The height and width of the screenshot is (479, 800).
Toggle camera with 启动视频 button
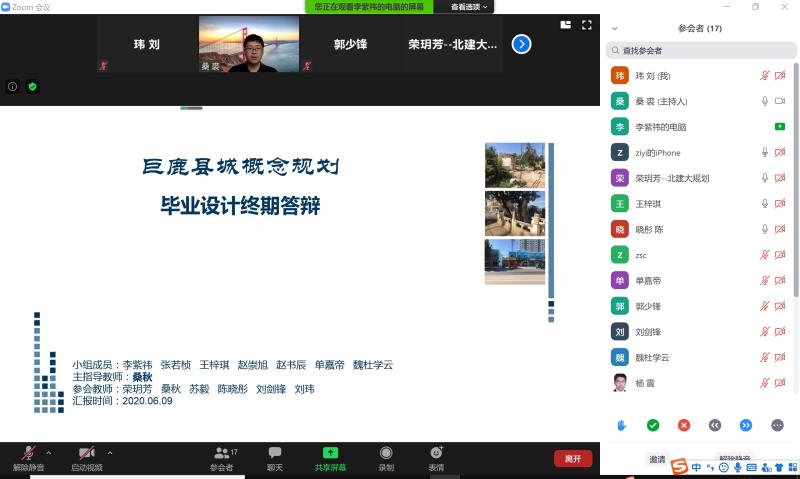86,458
